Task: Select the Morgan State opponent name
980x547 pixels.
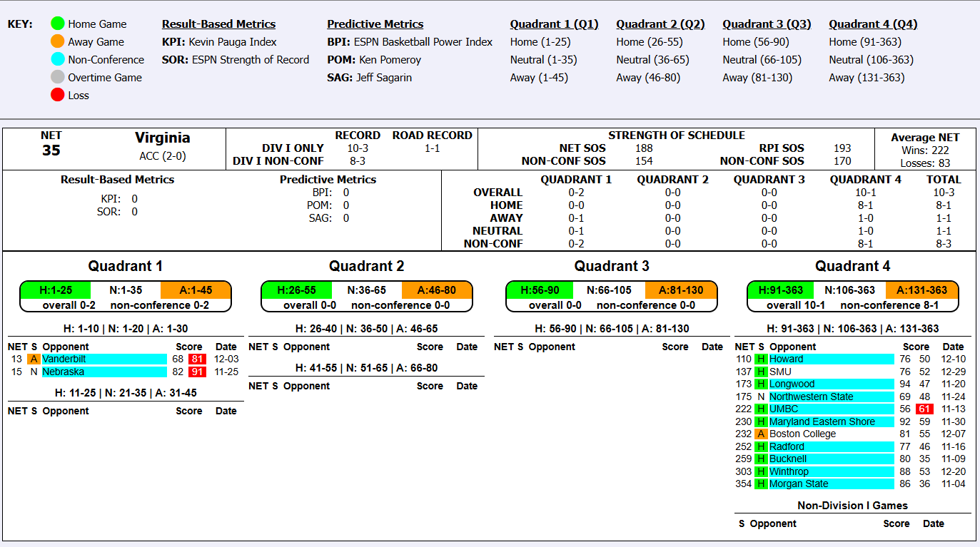Action: (x=799, y=484)
